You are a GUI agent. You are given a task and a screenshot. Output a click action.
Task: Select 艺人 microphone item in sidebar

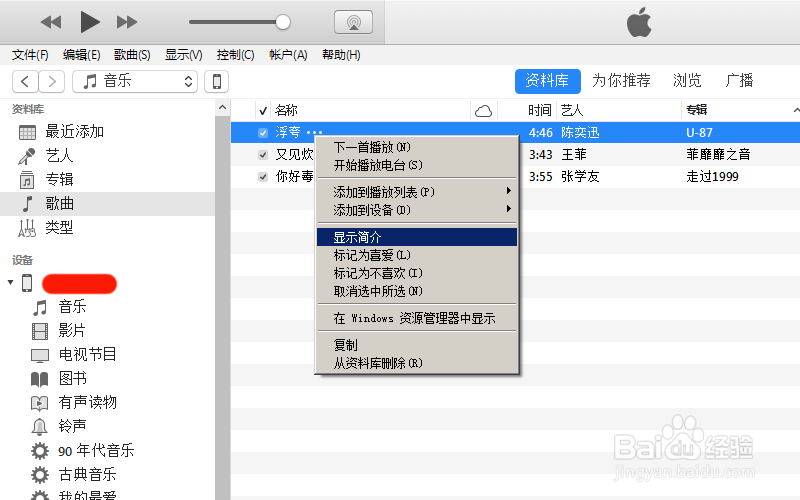point(107,156)
